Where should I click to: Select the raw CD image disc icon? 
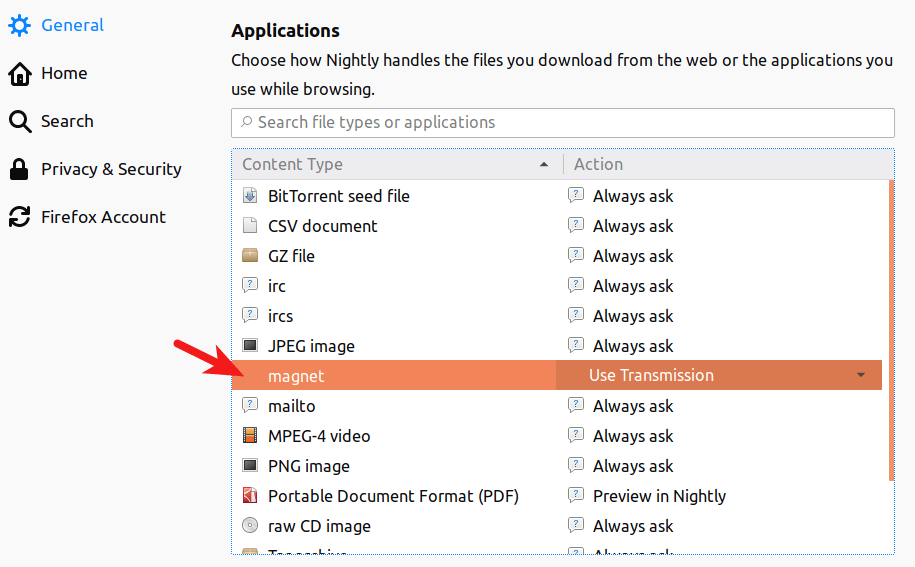click(250, 526)
